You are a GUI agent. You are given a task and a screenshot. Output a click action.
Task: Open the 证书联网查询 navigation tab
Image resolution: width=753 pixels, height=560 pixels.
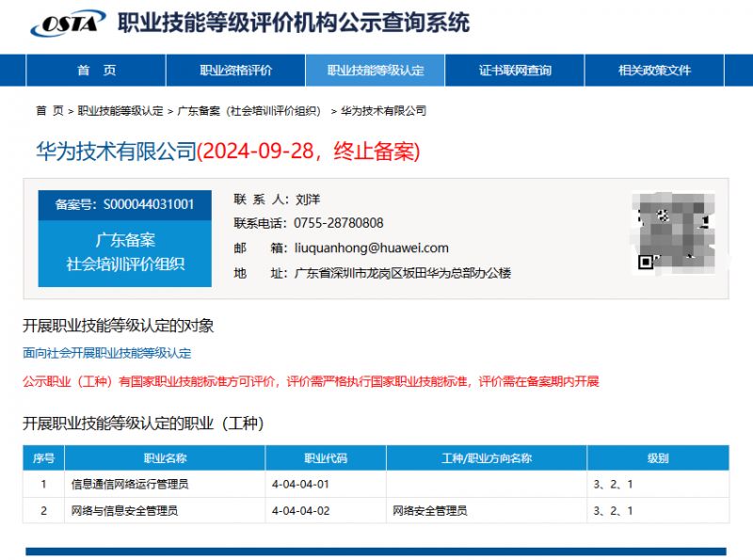click(x=514, y=71)
